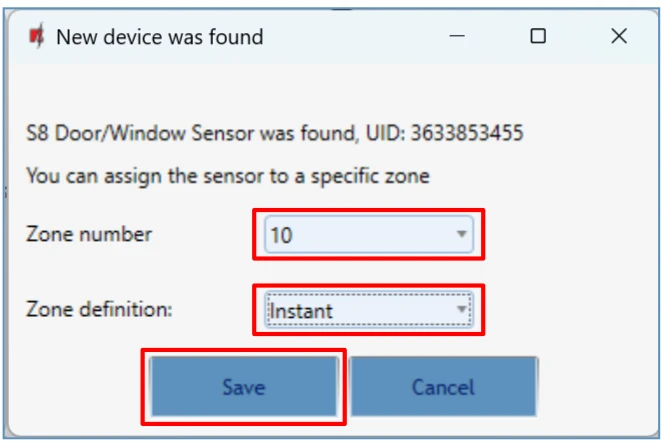Image resolution: width=663 pixels, height=443 pixels.
Task: Click the "Zone definition:" label
Action: tap(99, 309)
